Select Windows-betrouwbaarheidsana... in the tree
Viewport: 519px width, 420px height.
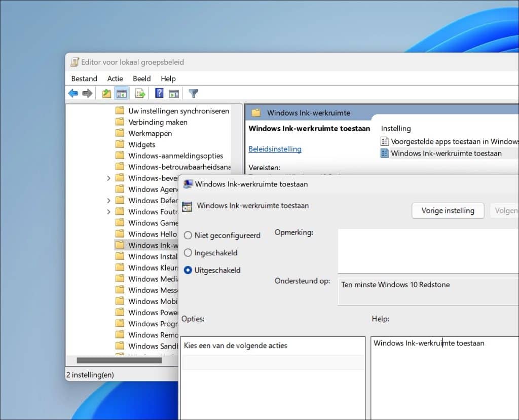179,167
